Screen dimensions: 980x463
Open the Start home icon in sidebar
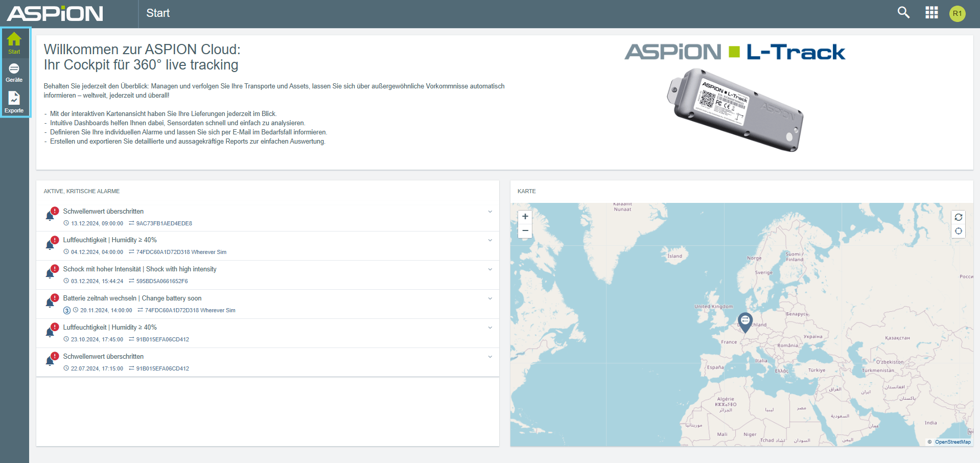click(x=14, y=43)
